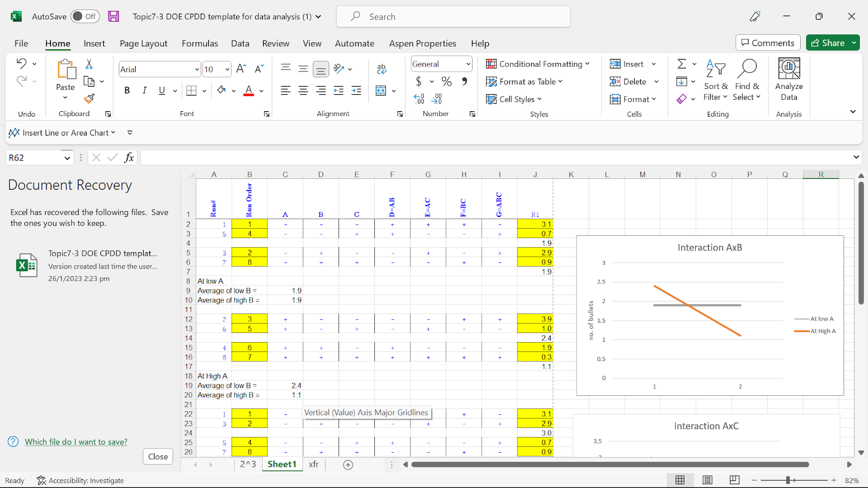This screenshot has height=488, width=868.
Task: Click the zoom slider handle
Action: click(x=788, y=480)
